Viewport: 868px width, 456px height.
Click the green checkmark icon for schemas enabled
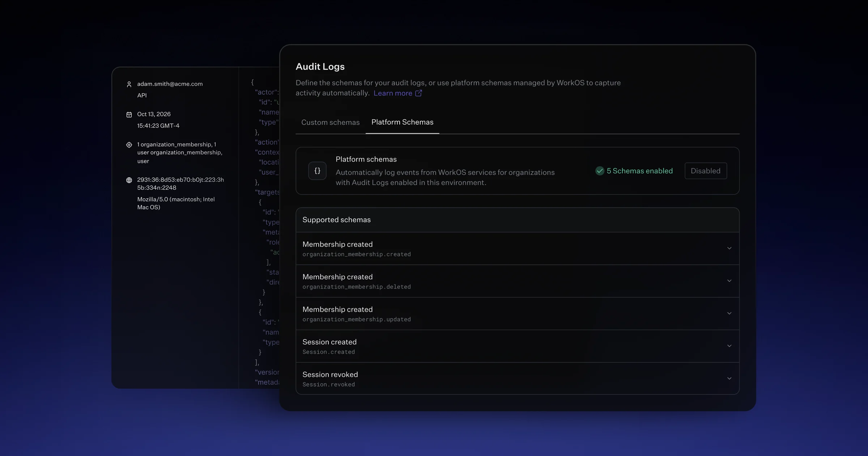[x=600, y=171]
